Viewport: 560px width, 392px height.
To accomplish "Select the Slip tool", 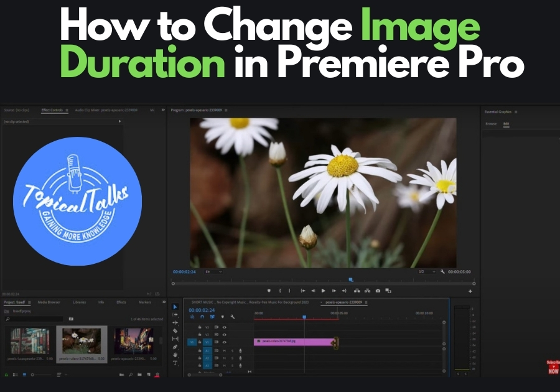I will click(175, 339).
